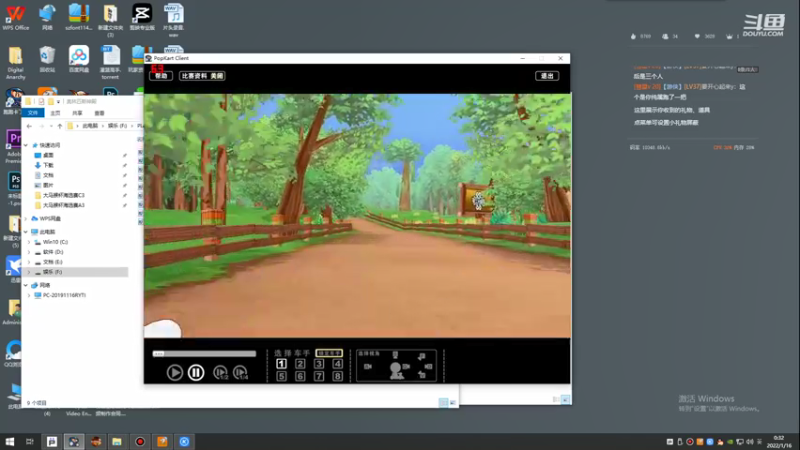Click the 退出 exit button
The image size is (800, 450).
click(547, 76)
